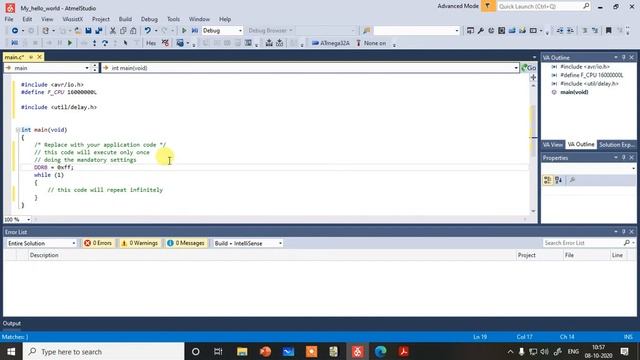Click the Search Error List field
The height and width of the screenshot is (360, 640).
pos(584,243)
